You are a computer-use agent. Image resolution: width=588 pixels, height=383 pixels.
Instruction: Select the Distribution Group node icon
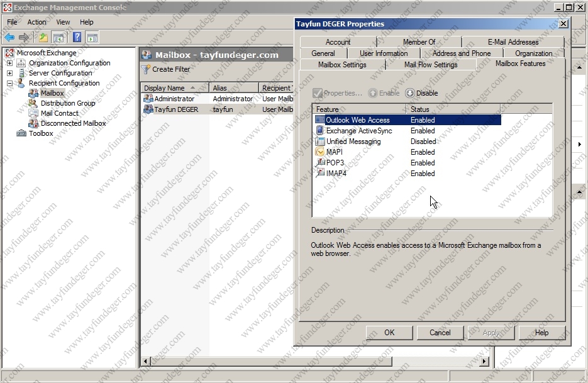pyautogui.click(x=34, y=103)
